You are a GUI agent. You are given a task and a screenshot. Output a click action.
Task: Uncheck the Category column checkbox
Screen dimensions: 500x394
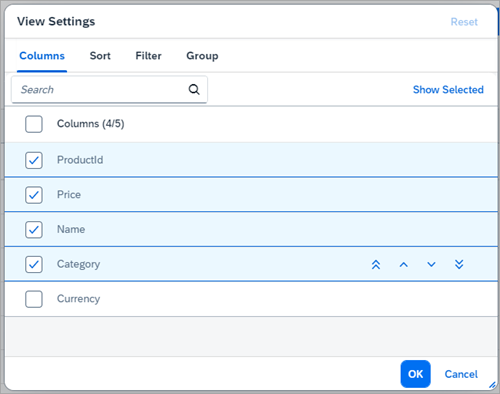(34, 264)
